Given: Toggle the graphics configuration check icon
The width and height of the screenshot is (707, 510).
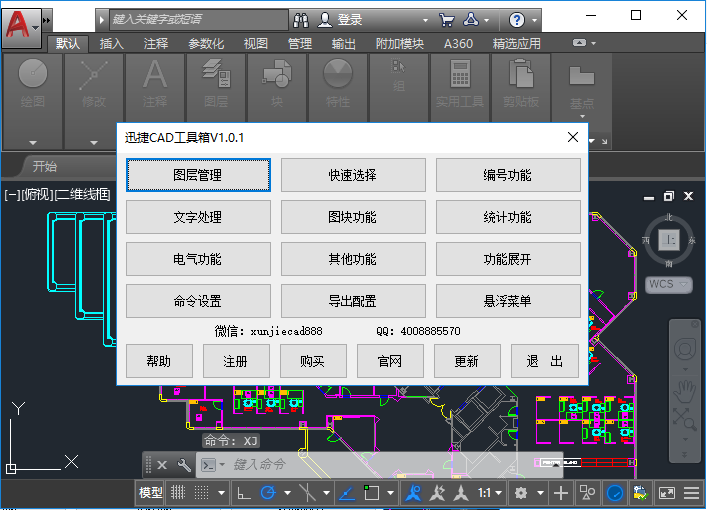Looking at the screenshot, I should [641, 493].
